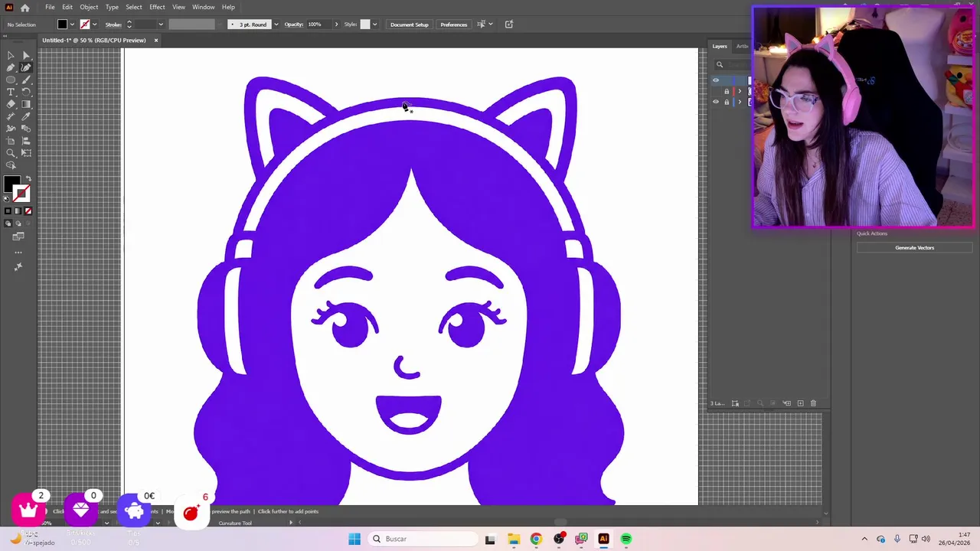Screen dimensions: 980x551
Task: Open brush definition dropdown 3 pt. Round
Action: [x=276, y=24]
